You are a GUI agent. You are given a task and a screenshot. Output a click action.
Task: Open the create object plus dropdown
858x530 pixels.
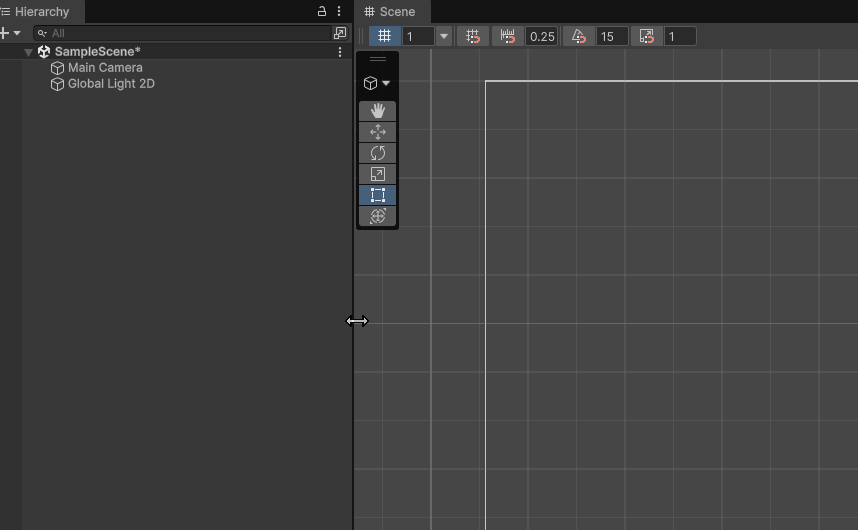pyautogui.click(x=10, y=33)
